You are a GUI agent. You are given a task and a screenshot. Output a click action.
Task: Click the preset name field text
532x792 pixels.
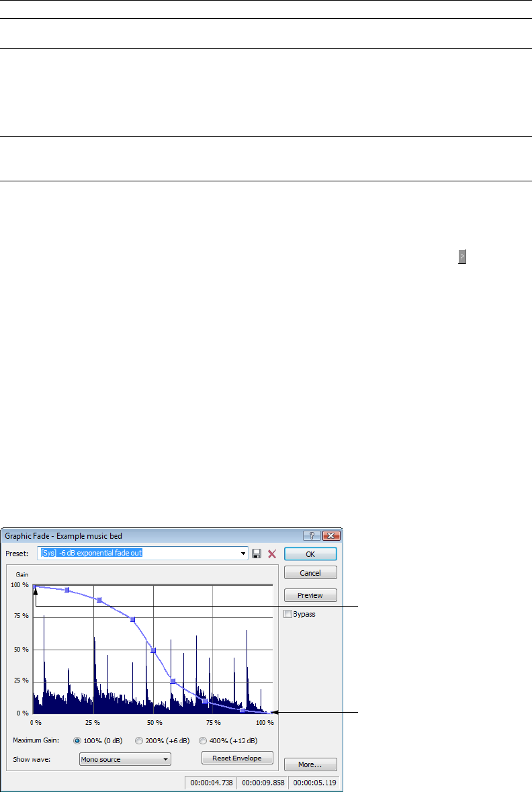coord(91,553)
